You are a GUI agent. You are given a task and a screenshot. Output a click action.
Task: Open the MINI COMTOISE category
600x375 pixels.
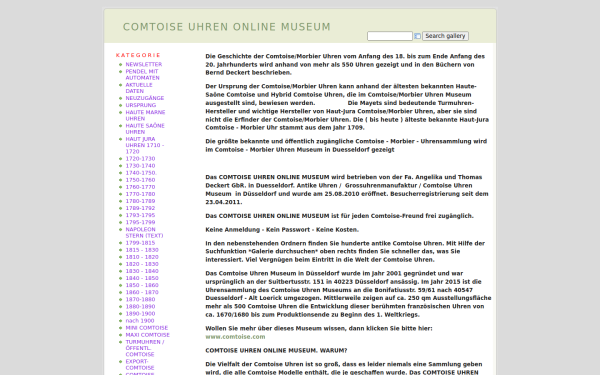(147, 328)
